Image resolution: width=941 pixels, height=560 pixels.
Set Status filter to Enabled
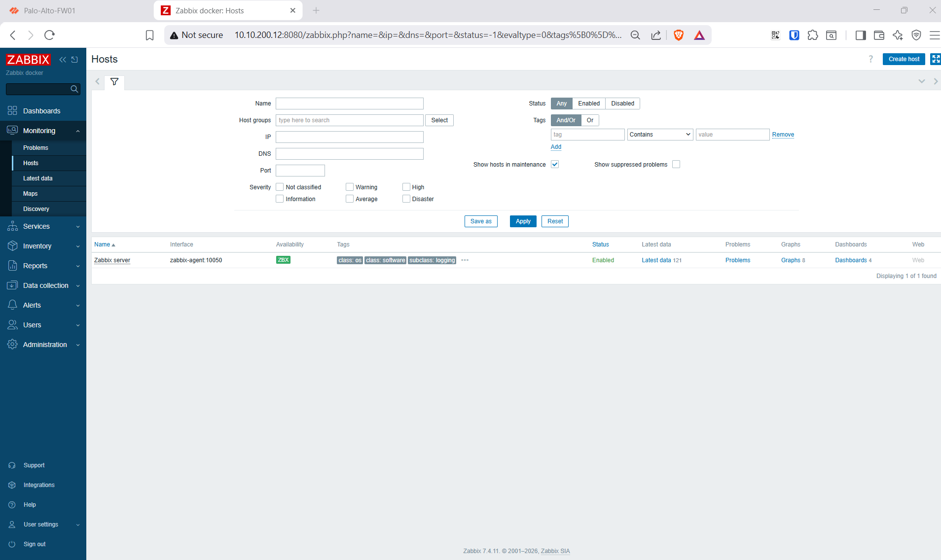pos(589,104)
